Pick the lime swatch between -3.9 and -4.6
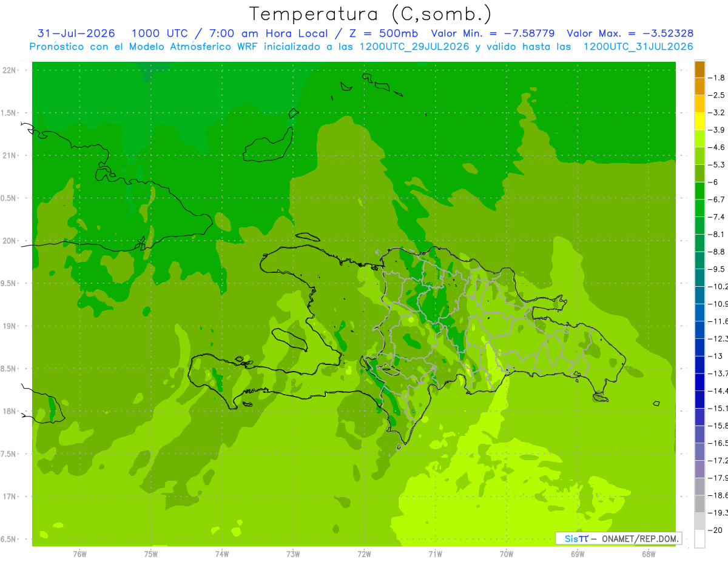This screenshot has height=562, width=728. 699,138
